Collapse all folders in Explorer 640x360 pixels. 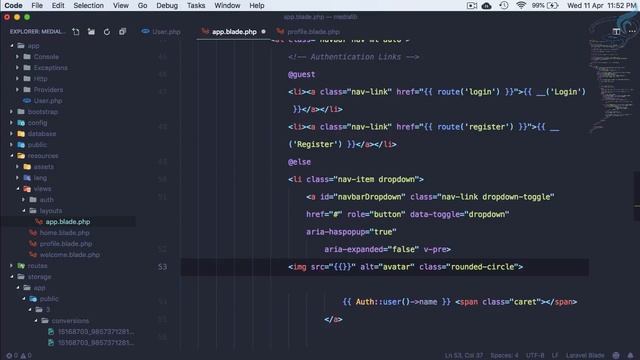point(122,31)
